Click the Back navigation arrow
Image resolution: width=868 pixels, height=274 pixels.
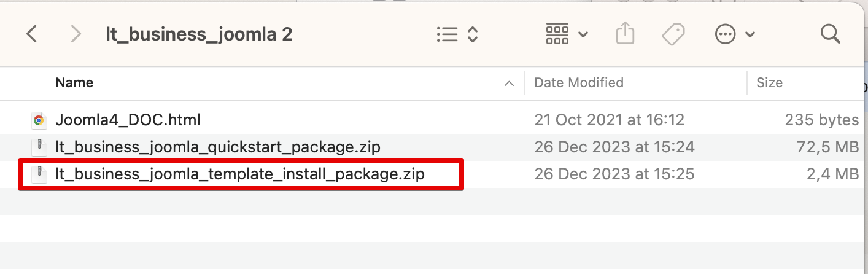(33, 34)
